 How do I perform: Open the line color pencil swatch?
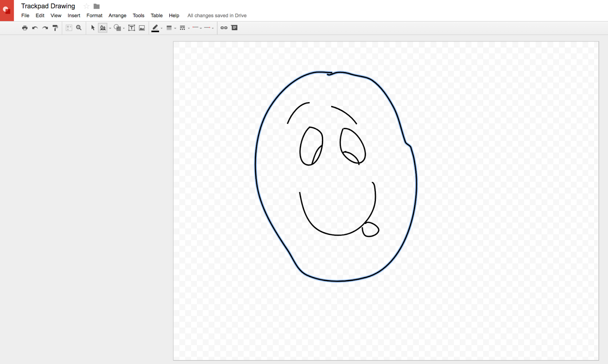[x=155, y=28]
